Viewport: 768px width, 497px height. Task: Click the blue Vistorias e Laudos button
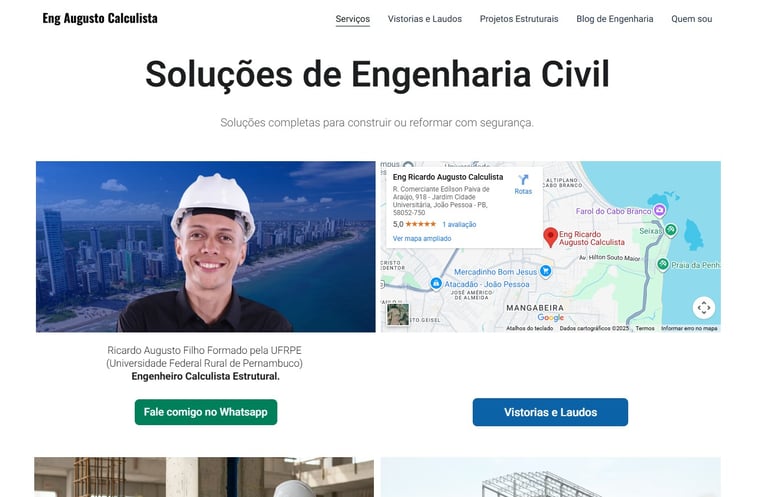coord(550,412)
